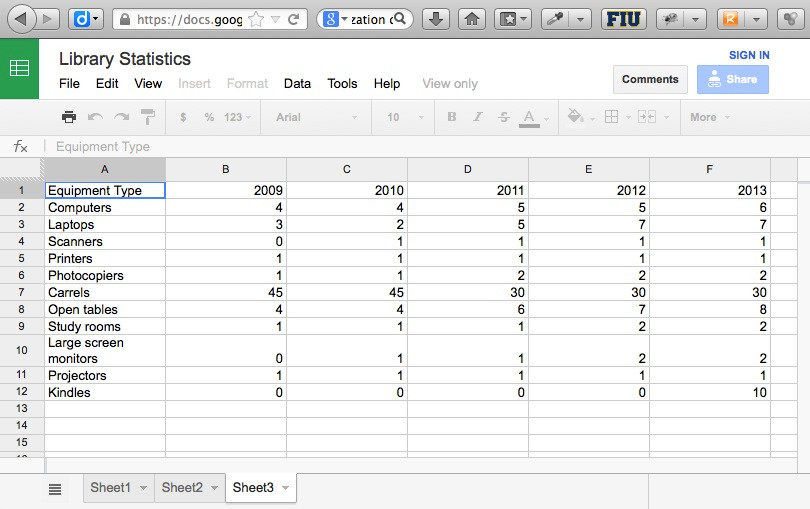This screenshot has width=810, height=509.
Task: Toggle Italic formatting
Action: pyautogui.click(x=478, y=117)
